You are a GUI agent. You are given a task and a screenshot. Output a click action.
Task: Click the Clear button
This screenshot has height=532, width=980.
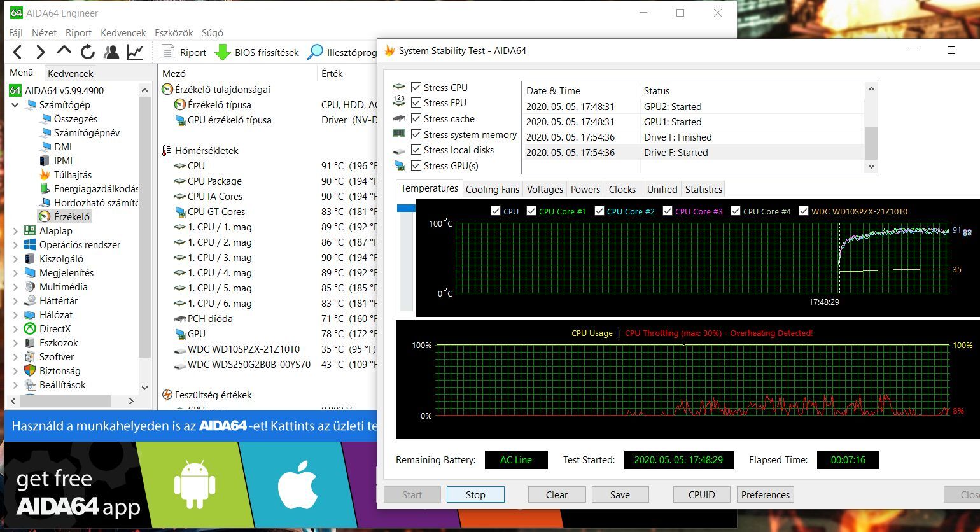coord(557,494)
